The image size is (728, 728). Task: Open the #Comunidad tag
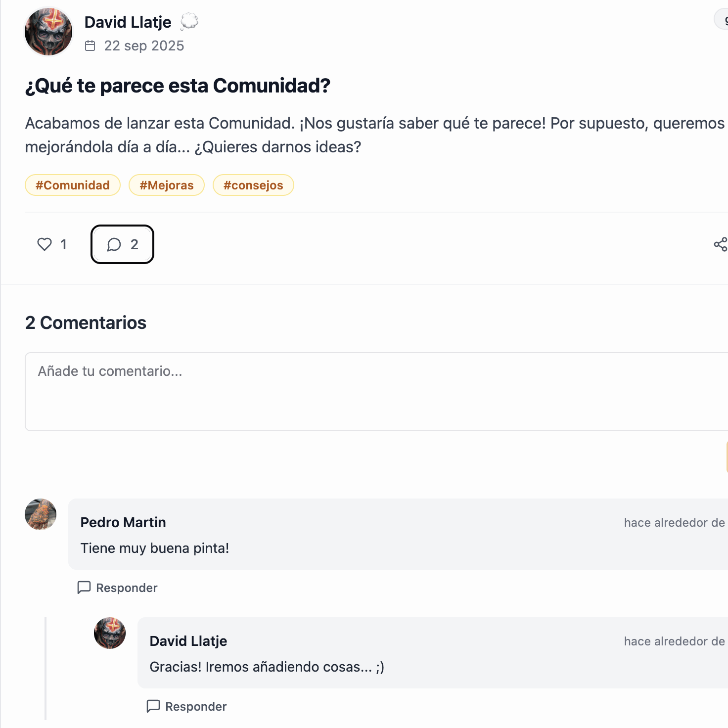point(73,185)
